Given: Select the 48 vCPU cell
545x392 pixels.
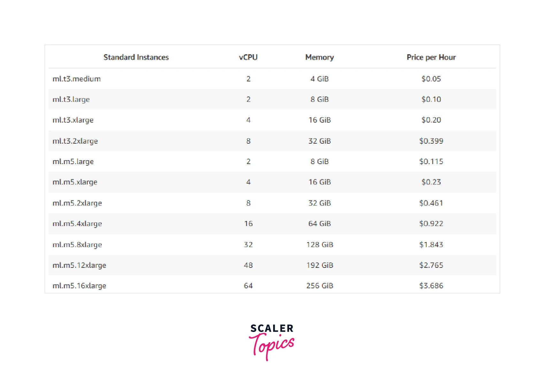Looking at the screenshot, I should pyautogui.click(x=248, y=265).
